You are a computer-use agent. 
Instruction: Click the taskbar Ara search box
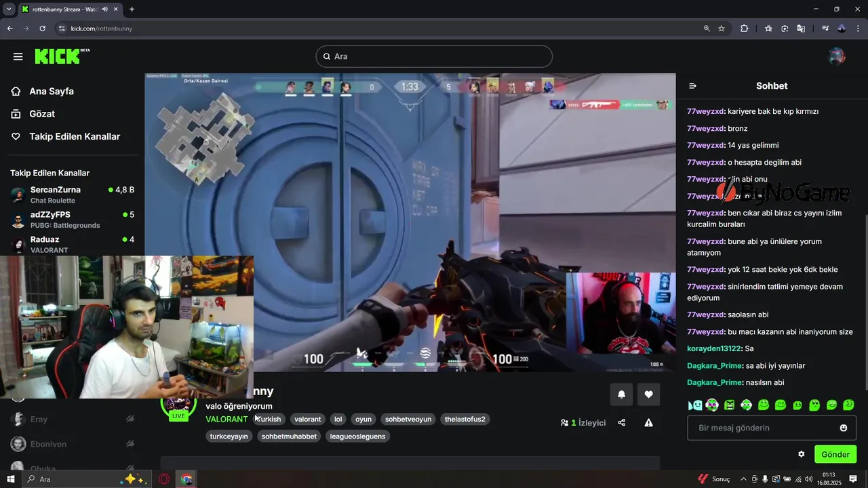[x=87, y=479]
